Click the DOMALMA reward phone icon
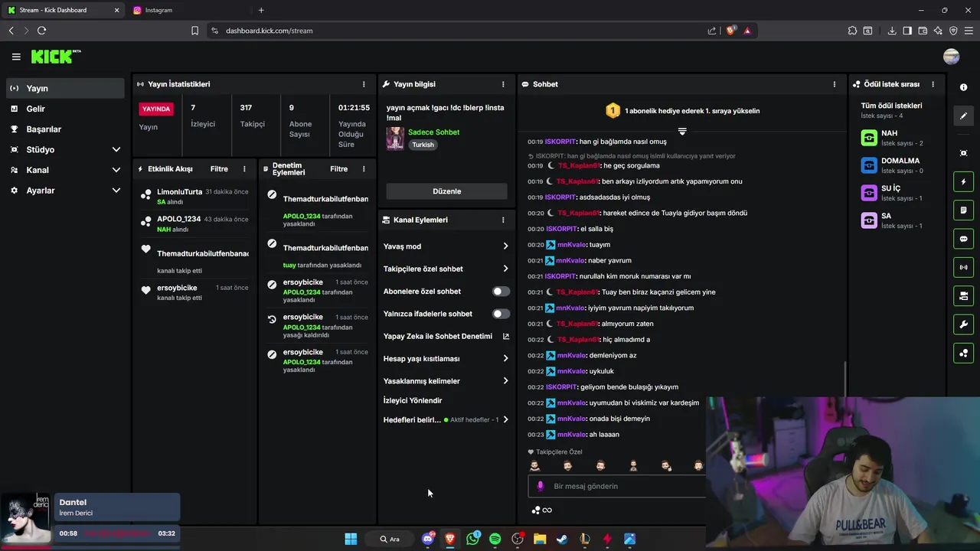The width and height of the screenshot is (980, 551). [869, 165]
